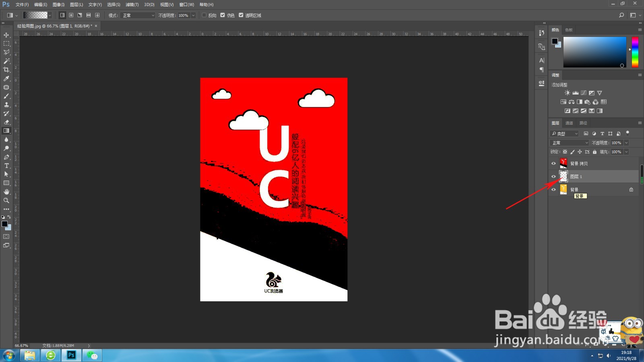Expand the layer 不透明度 dropdown arrow
This screenshot has width=644, height=362.
tap(626, 143)
